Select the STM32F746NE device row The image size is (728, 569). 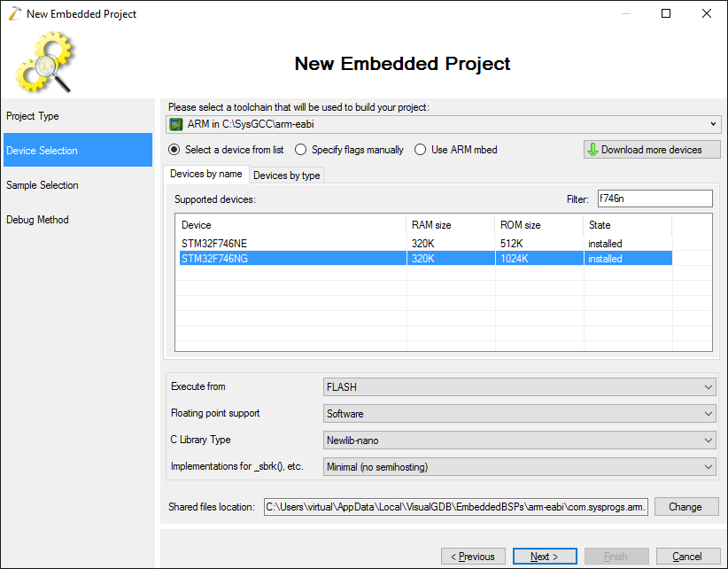click(x=426, y=244)
